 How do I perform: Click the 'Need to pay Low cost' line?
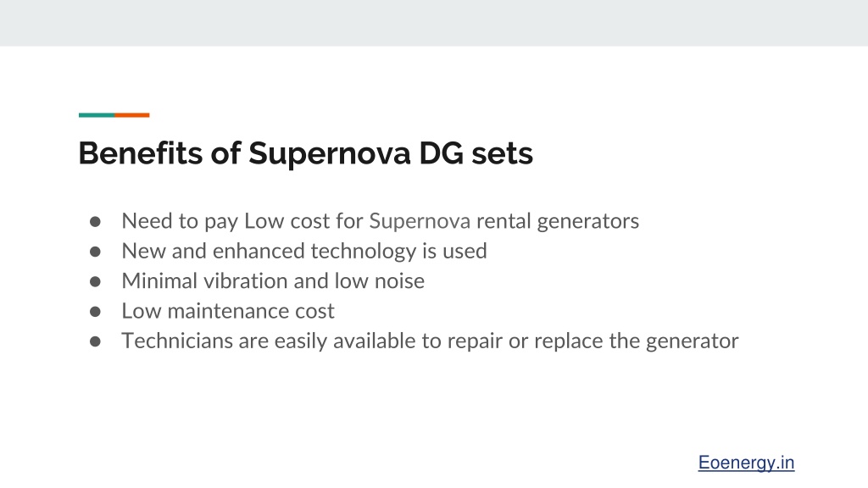[x=381, y=221]
